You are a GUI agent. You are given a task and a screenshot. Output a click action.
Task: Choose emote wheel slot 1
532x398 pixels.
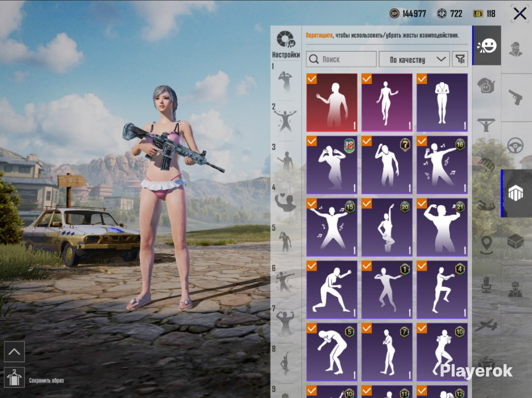(x=286, y=81)
